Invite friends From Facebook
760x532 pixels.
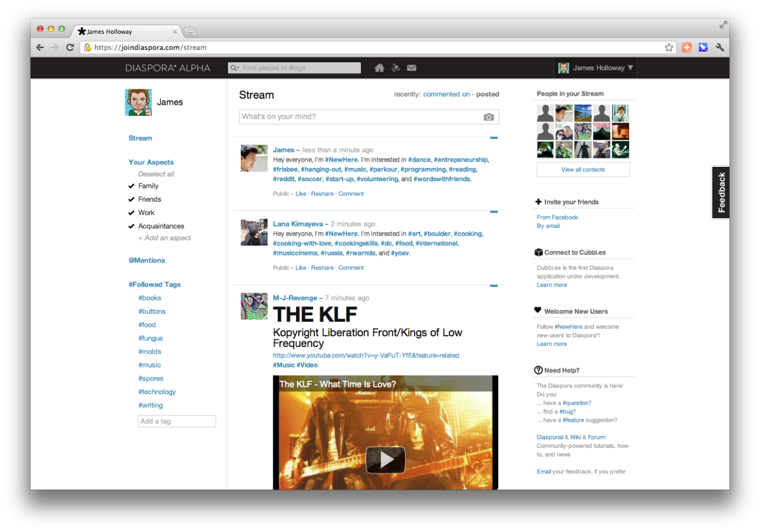[557, 217]
